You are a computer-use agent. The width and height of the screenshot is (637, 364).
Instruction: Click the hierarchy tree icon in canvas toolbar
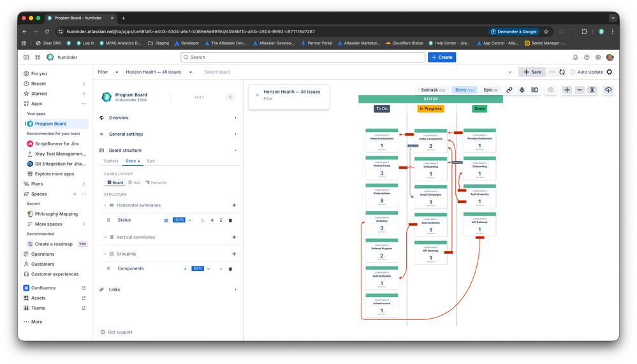click(522, 90)
